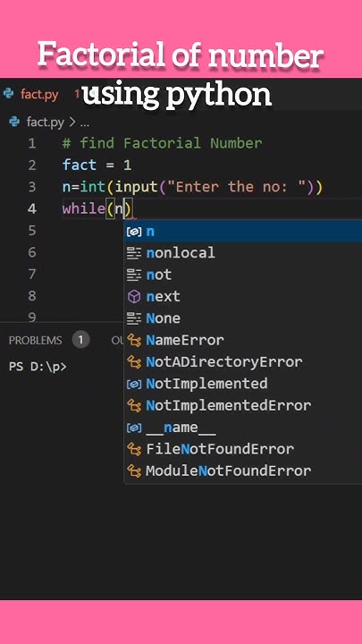Click the Python icon in breadcrumb bar
This screenshot has height=644, width=362.
click(14, 122)
